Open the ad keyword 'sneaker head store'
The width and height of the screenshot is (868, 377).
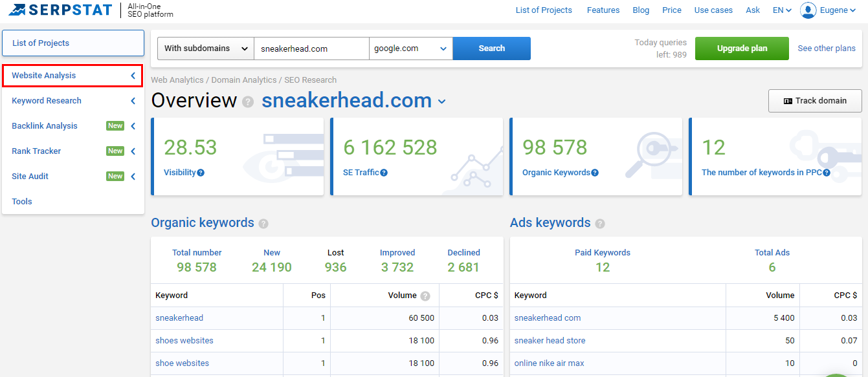click(x=550, y=341)
